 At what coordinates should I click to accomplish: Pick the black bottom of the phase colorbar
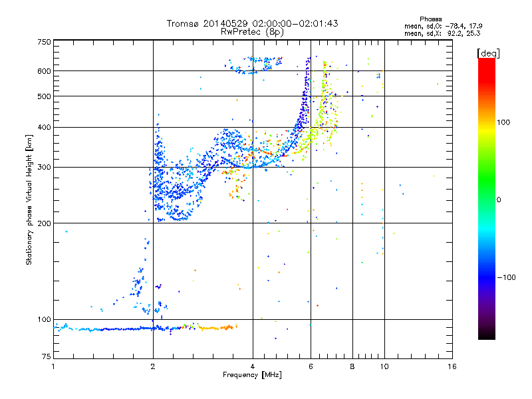(x=487, y=334)
